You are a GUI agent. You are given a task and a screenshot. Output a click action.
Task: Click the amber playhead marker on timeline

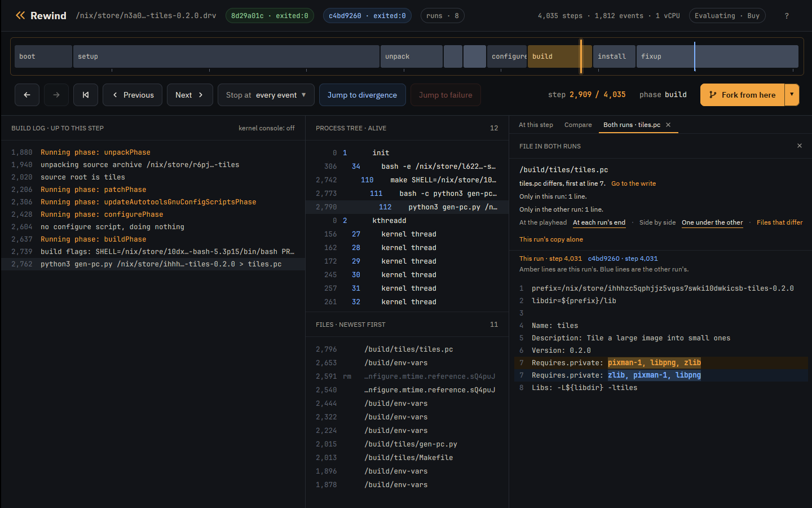(581, 56)
